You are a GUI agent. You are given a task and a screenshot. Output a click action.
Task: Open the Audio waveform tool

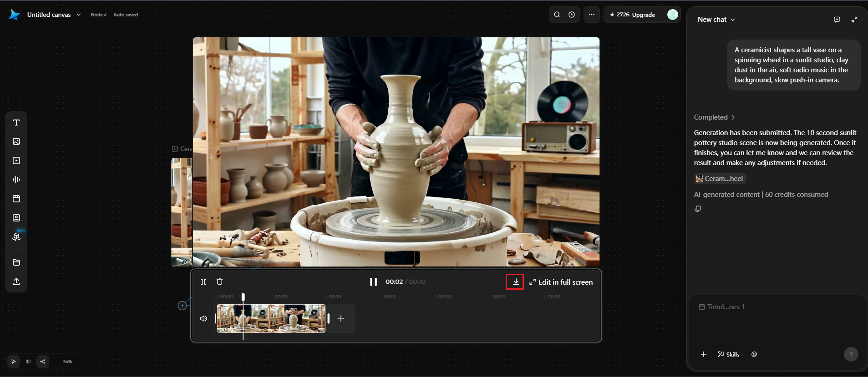[16, 180]
